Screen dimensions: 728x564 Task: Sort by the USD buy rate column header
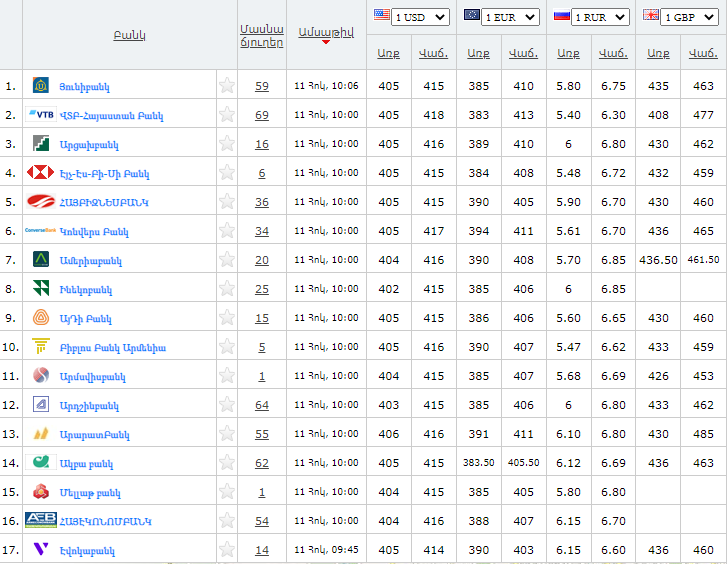click(x=389, y=53)
